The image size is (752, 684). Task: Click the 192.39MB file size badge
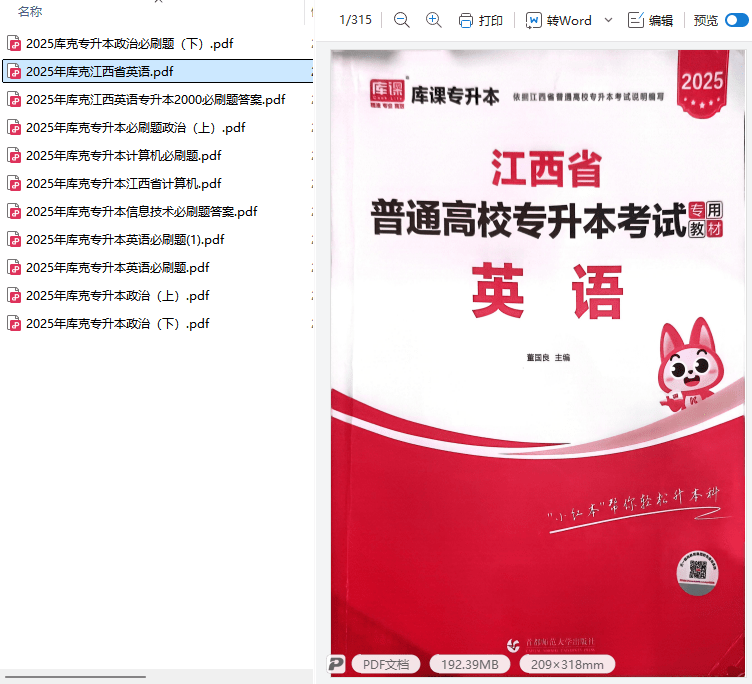tap(470, 664)
